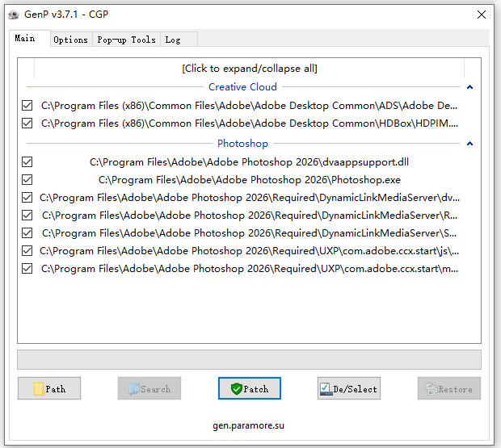Select the Photoshop.exe path row
The image size is (501, 448).
pos(250,180)
